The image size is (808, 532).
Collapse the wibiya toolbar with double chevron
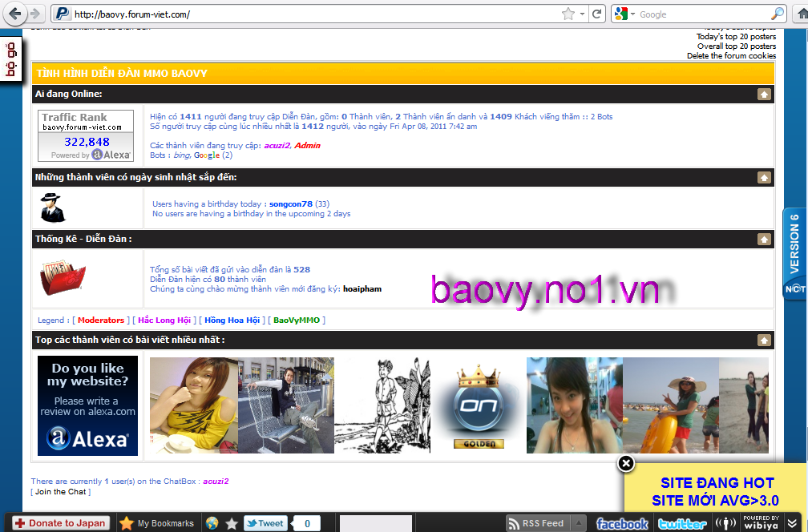coord(793,523)
